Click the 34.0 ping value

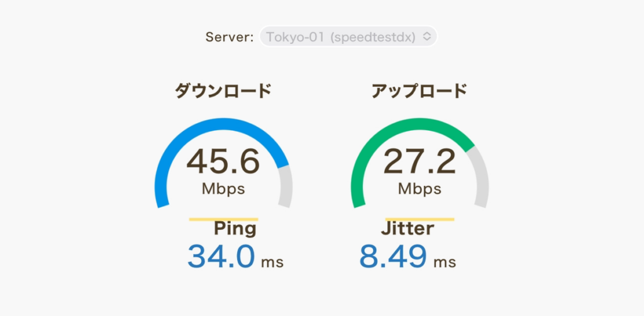click(x=221, y=256)
